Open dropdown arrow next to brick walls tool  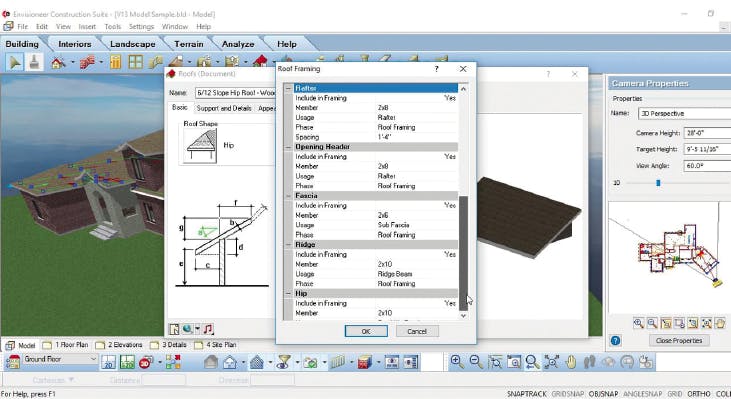101,62
